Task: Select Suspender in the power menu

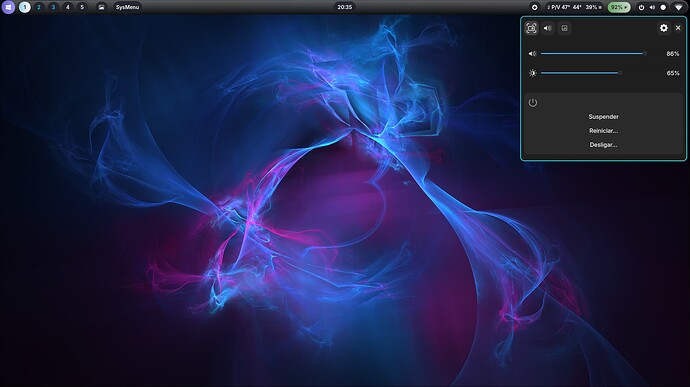Action: point(603,117)
